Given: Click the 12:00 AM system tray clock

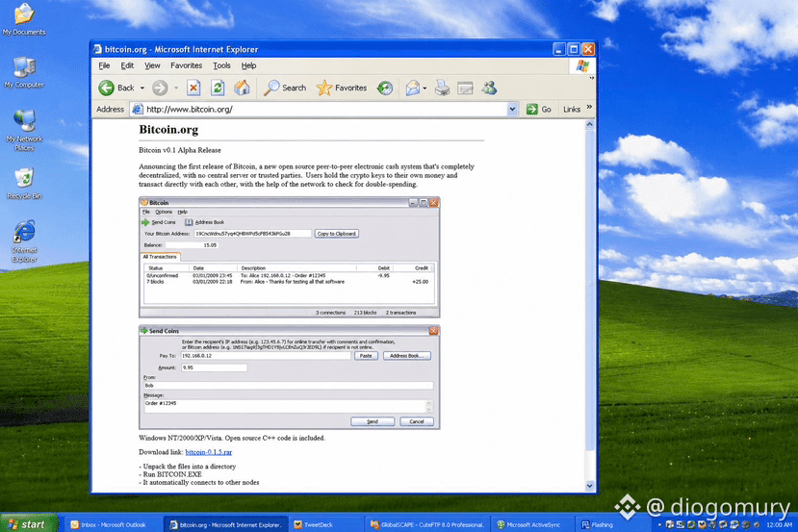Looking at the screenshot, I should pos(779,524).
